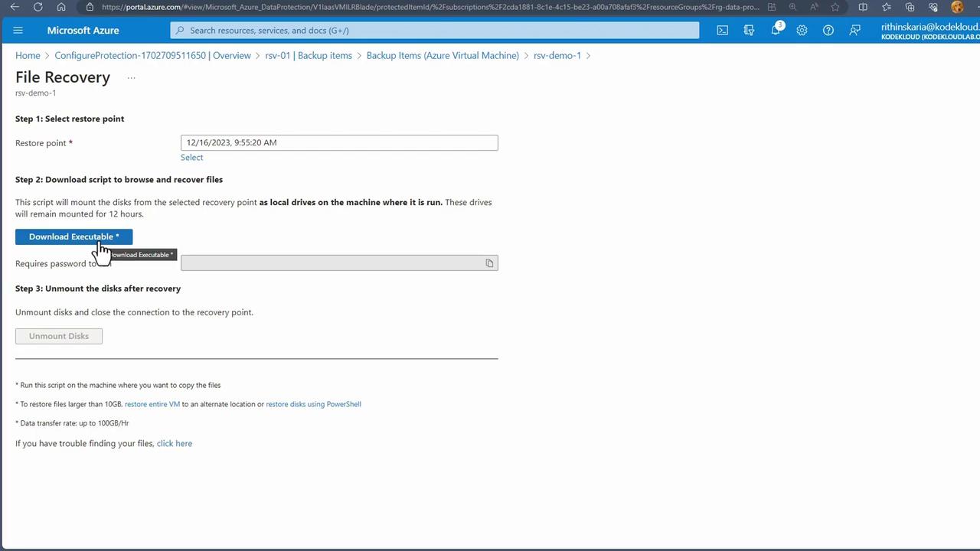Open the browser Favorites list
The height and width of the screenshot is (551, 980).
[x=887, y=7]
